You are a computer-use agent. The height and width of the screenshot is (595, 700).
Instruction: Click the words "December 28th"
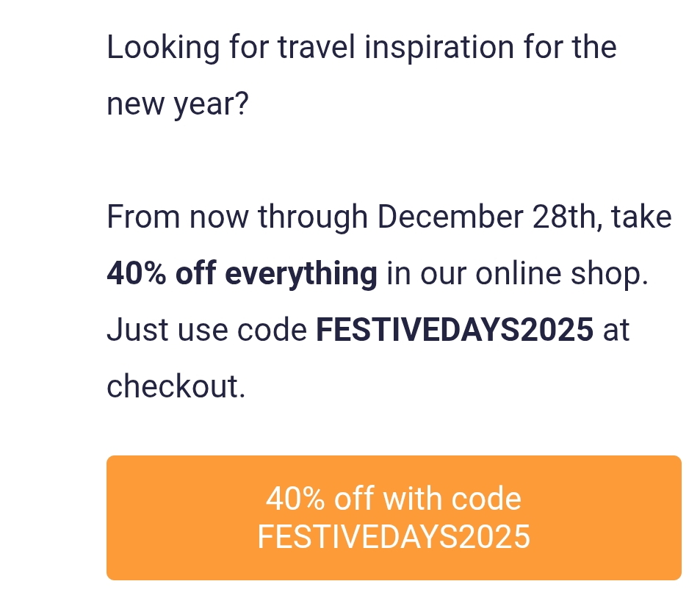click(x=486, y=217)
